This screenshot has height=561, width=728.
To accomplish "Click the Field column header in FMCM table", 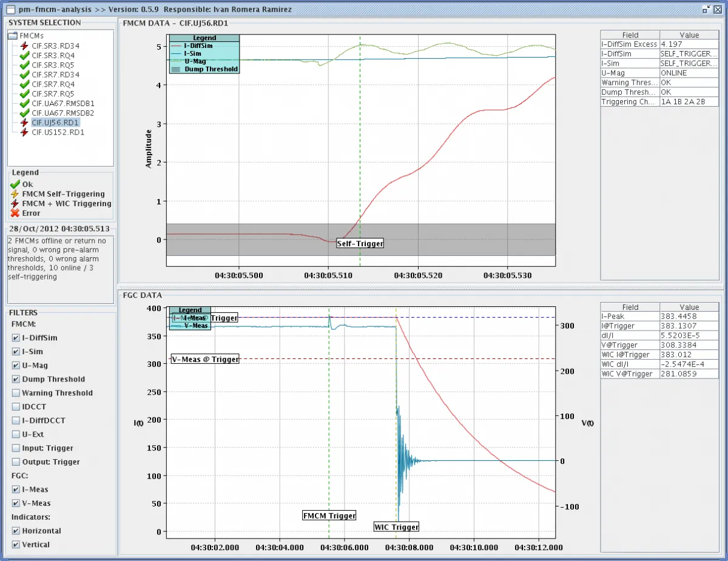I will (630, 35).
